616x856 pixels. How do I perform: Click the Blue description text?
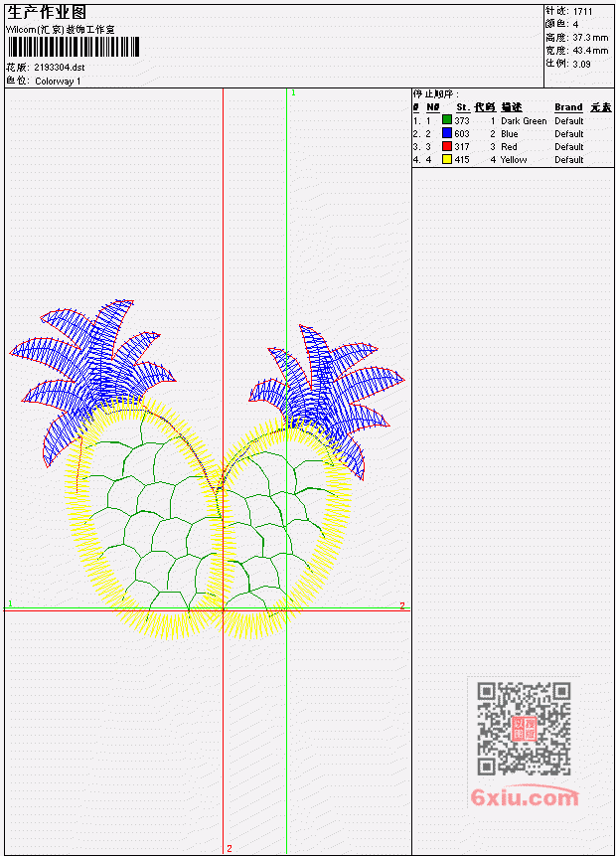coord(510,134)
